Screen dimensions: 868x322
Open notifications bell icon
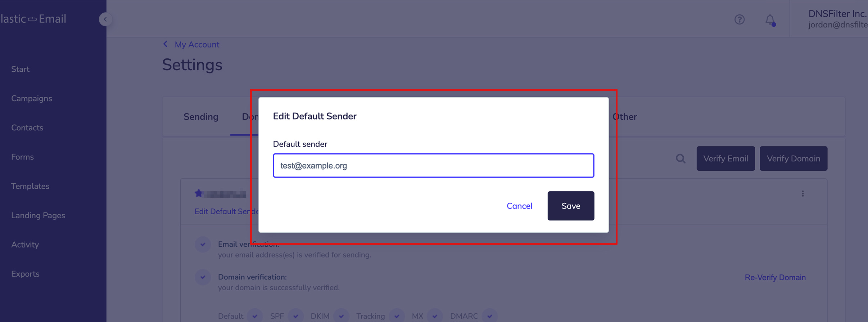pyautogui.click(x=770, y=20)
